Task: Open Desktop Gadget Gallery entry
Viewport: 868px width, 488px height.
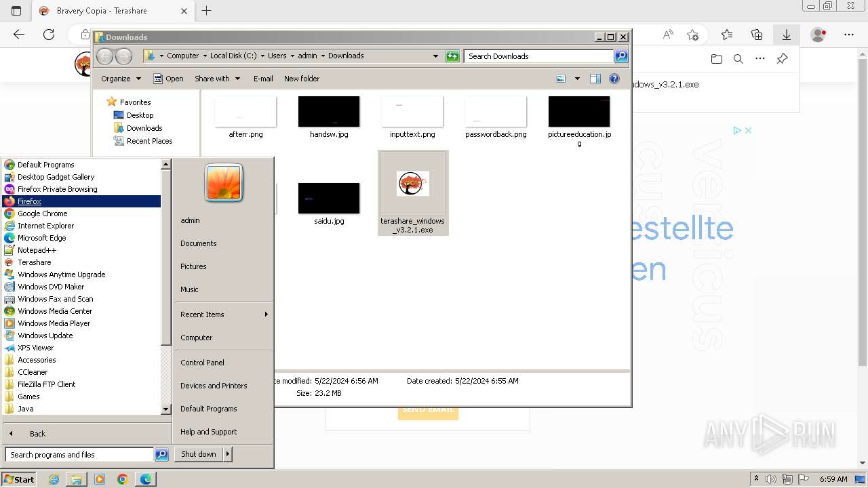Action: [81, 177]
